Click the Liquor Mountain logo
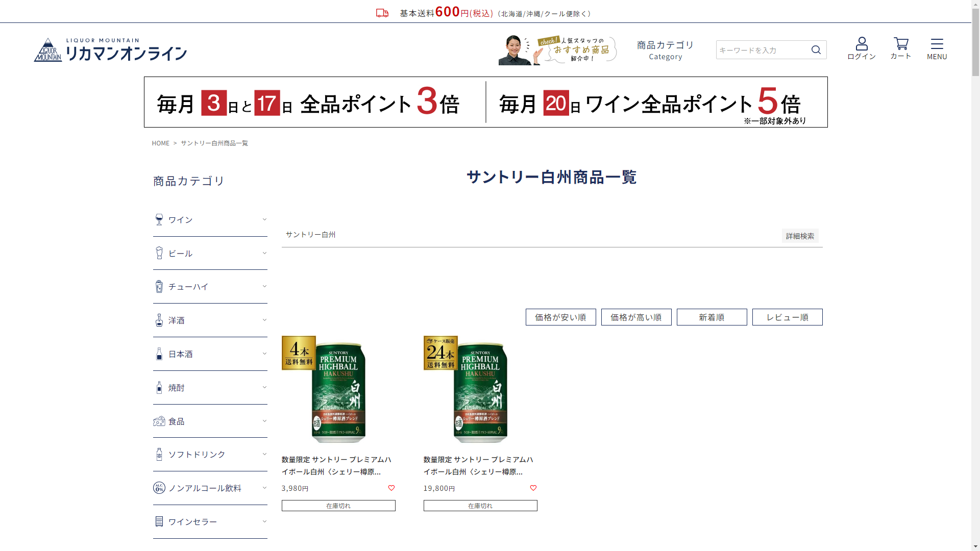The height and width of the screenshot is (551, 980). (110, 50)
